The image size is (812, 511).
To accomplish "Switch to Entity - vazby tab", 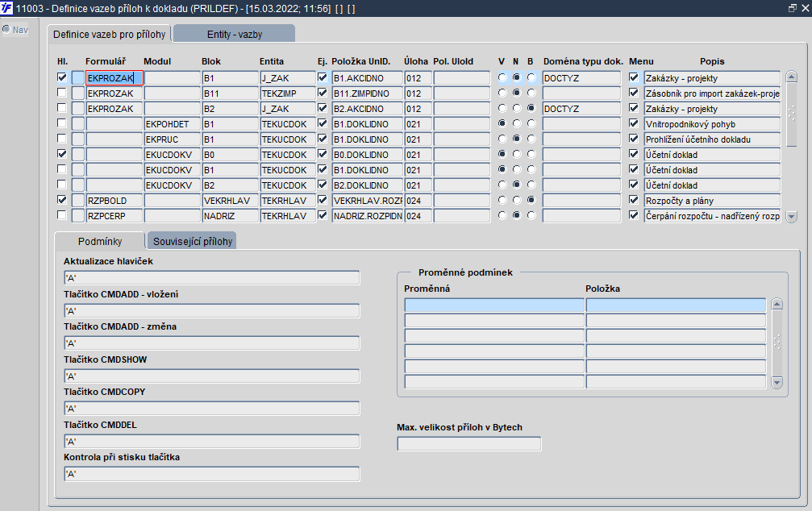I will (x=234, y=35).
